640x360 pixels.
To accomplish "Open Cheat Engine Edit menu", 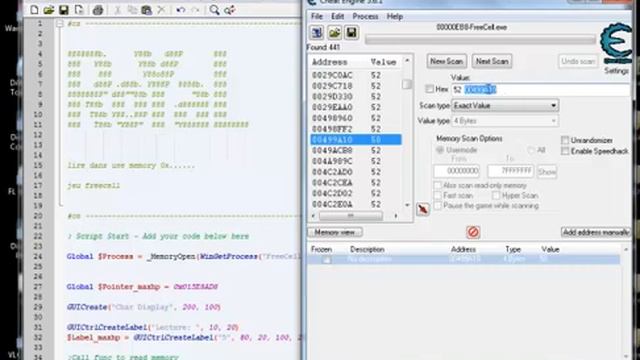I will [x=338, y=17].
